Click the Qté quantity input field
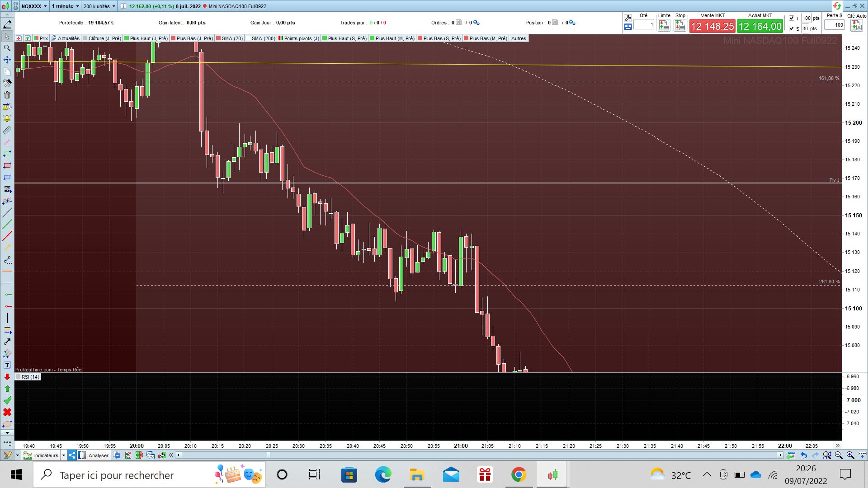 [x=644, y=25]
